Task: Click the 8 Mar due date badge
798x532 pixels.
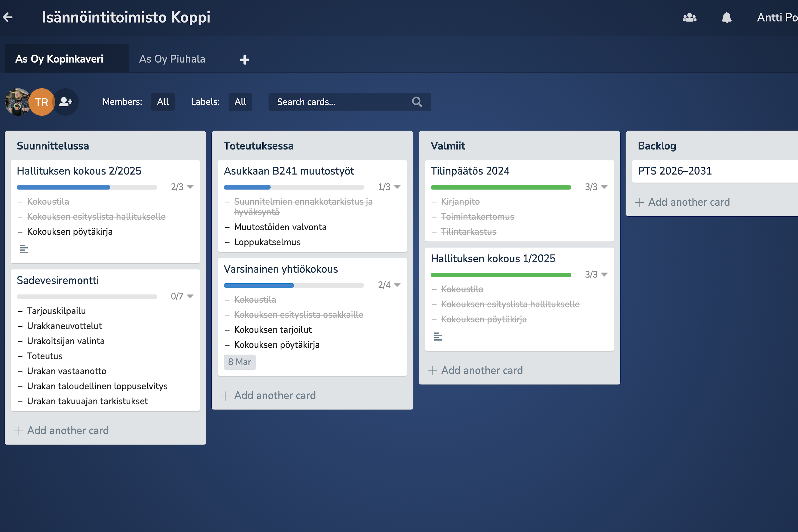Action: [240, 362]
